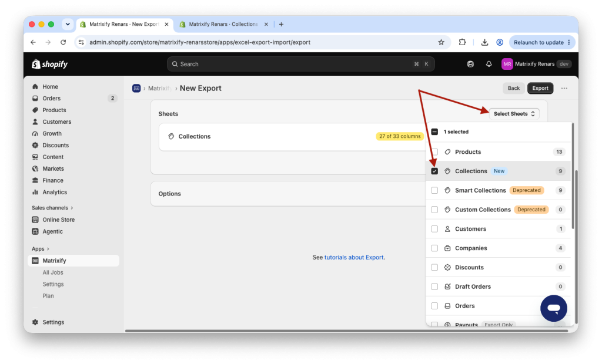The image size is (602, 364).
Task: Open Plan under Matrixify
Action: pos(48,296)
